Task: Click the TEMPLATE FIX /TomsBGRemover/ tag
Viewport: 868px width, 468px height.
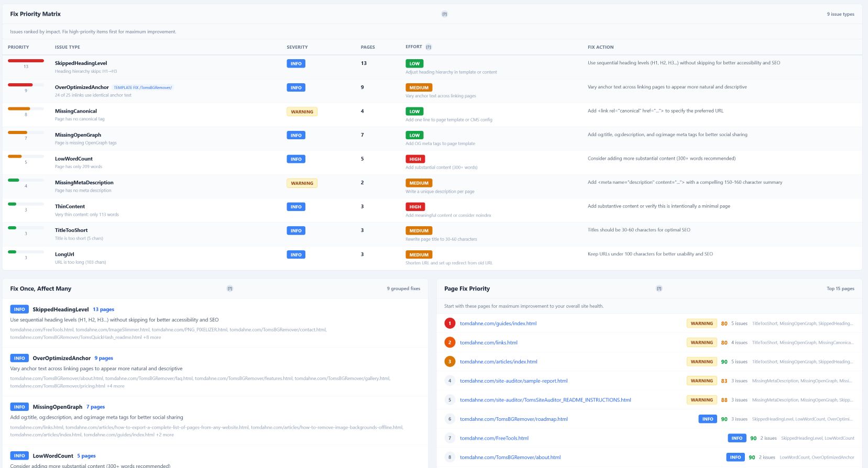Action: (143, 87)
